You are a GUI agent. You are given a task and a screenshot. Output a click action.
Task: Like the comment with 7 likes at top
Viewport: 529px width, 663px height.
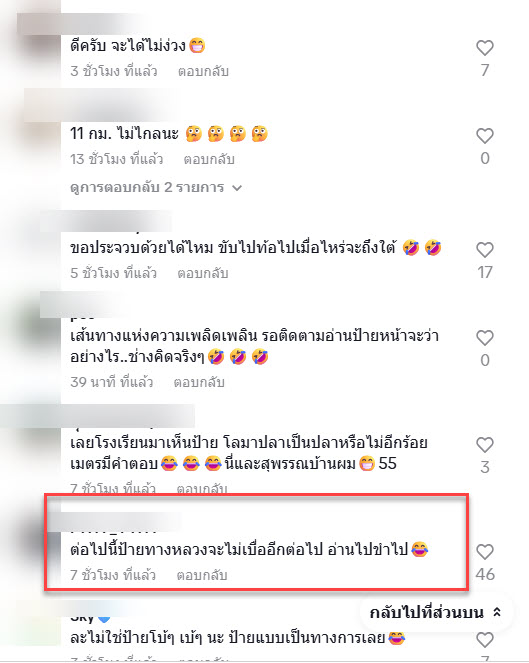[485, 48]
